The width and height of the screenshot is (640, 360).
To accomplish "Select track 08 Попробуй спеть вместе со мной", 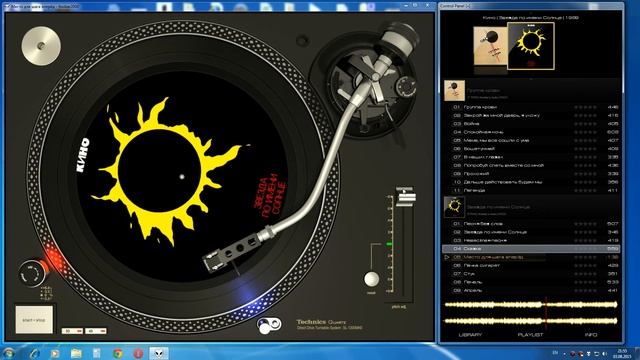I will click(532, 165).
